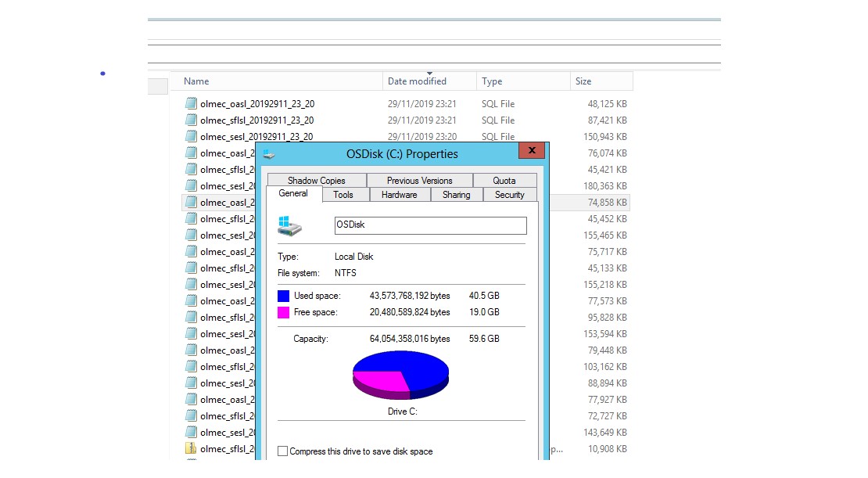Select the file icon in the 143,649 KB row

coord(191,432)
